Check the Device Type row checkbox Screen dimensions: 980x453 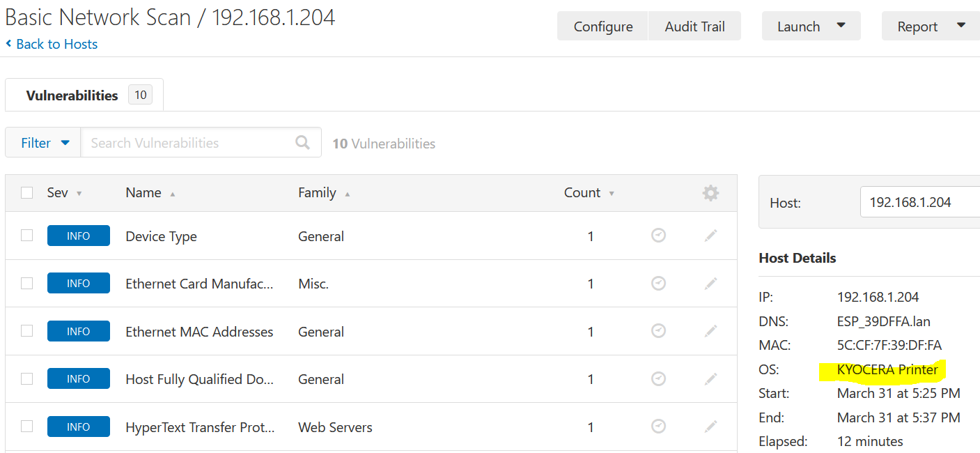27,236
